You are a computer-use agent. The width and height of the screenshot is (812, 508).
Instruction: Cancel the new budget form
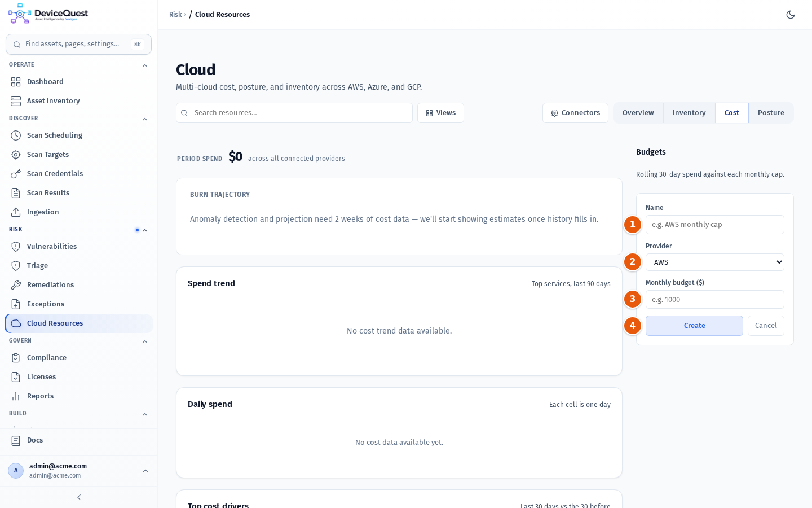click(766, 326)
